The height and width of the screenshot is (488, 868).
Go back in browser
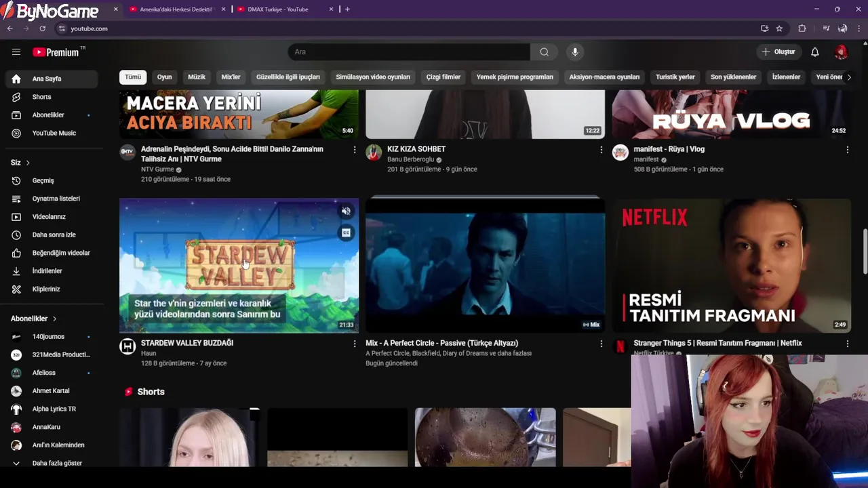(9, 28)
